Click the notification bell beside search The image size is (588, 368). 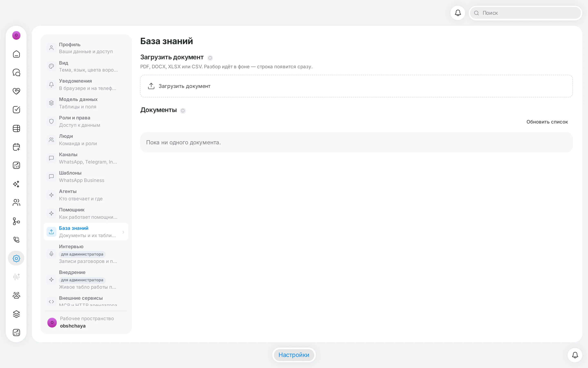coord(458,13)
